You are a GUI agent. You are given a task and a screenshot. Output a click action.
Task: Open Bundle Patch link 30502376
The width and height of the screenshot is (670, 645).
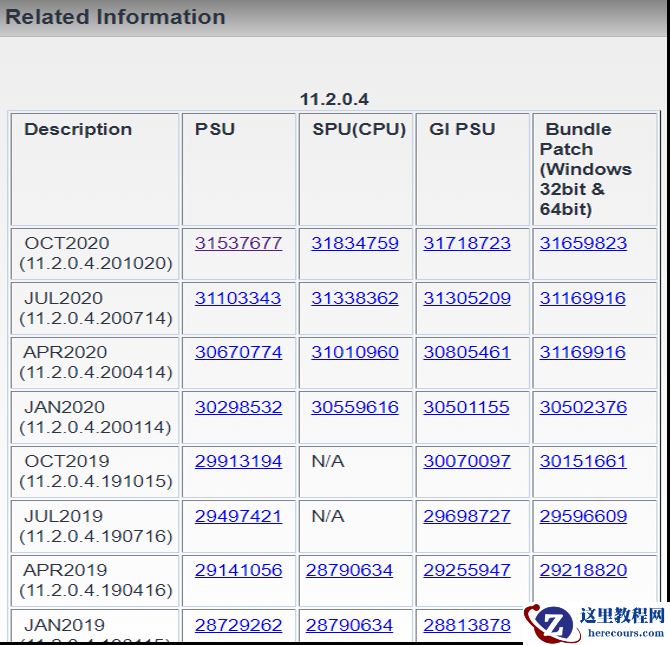tap(583, 407)
